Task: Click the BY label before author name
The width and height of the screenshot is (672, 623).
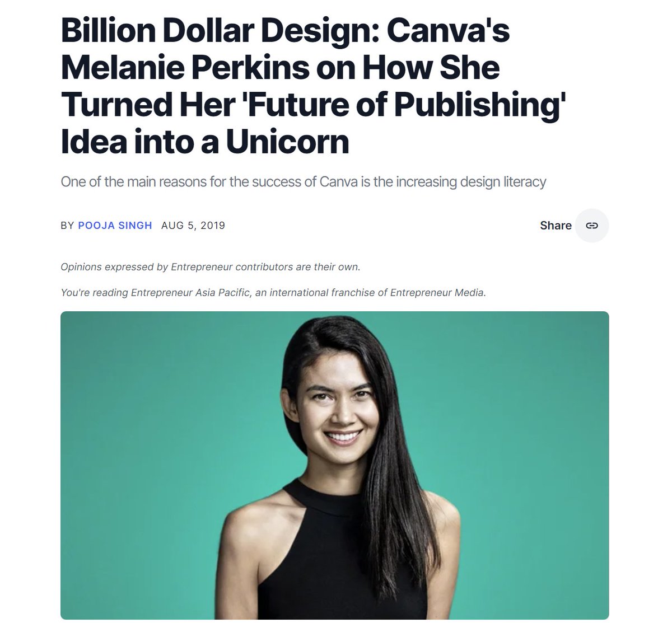Action: pos(67,226)
